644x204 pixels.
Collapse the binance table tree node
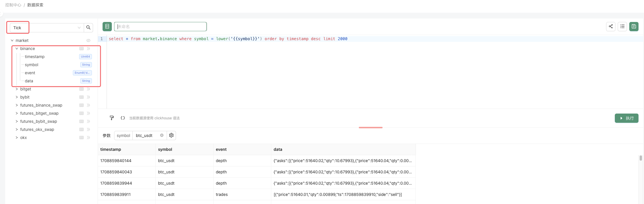tap(17, 49)
